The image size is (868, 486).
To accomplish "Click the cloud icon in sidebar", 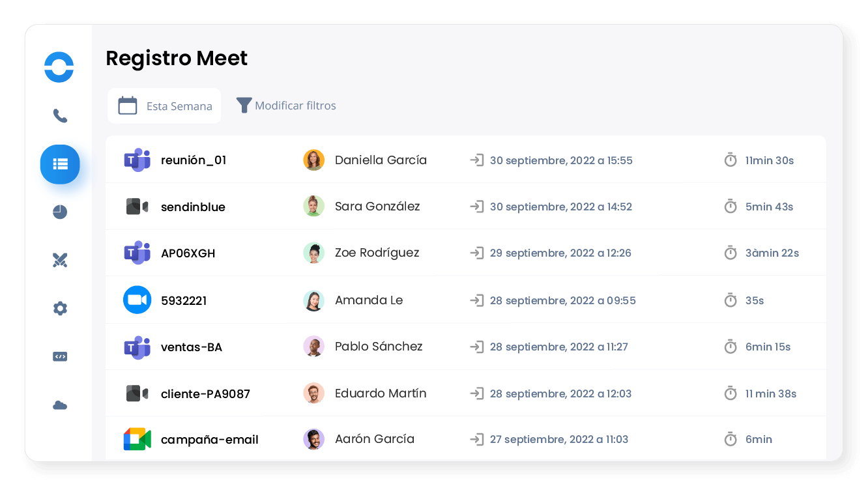I will tap(60, 405).
